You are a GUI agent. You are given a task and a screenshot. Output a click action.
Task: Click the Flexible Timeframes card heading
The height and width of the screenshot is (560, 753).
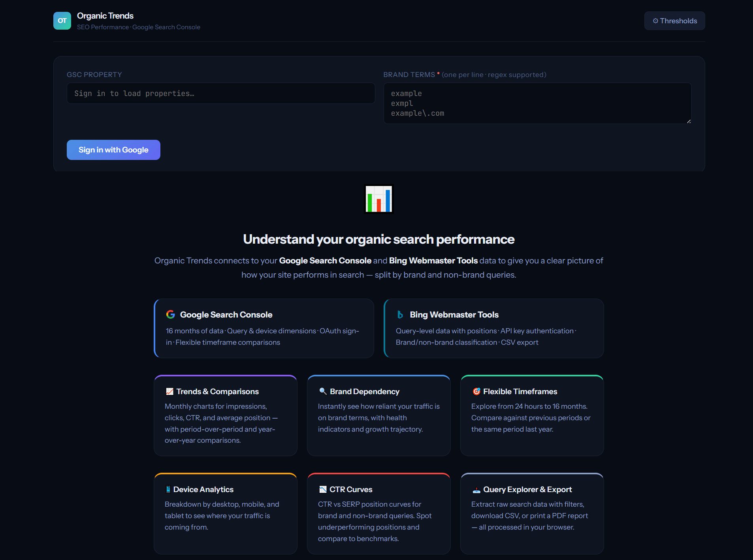pos(520,391)
